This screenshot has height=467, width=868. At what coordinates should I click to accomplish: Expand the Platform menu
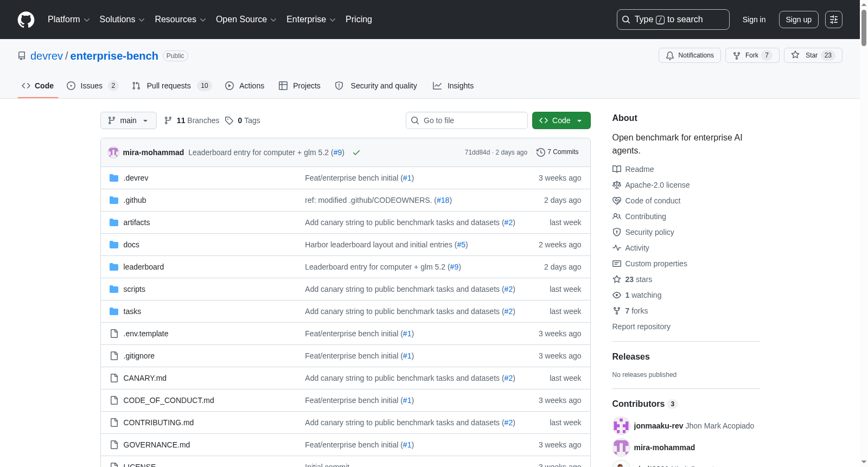point(69,20)
